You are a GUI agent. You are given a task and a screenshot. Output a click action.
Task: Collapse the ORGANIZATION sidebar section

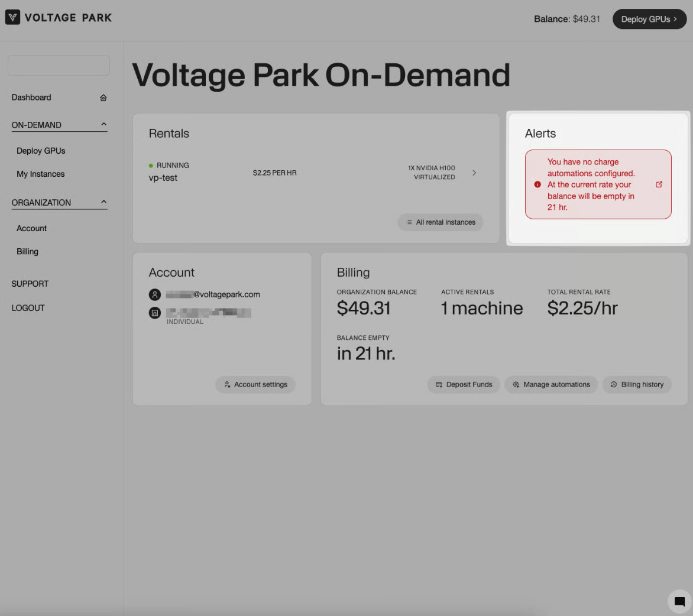(x=103, y=202)
